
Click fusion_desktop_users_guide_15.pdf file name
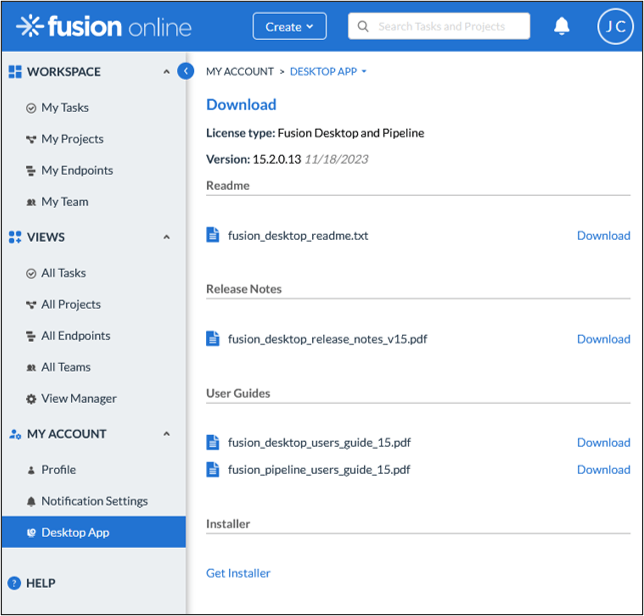[x=319, y=443]
